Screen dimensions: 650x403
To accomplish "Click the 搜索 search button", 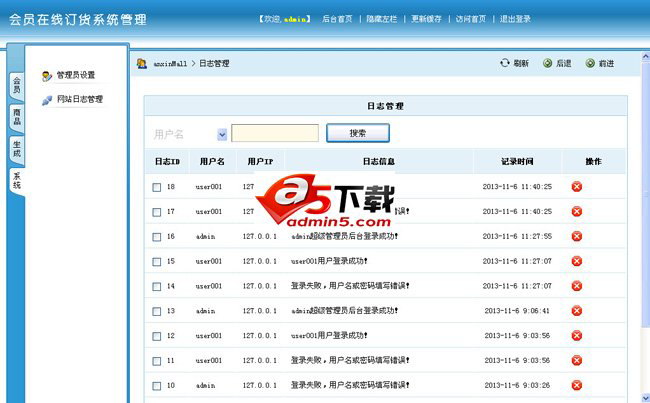I will 358,133.
